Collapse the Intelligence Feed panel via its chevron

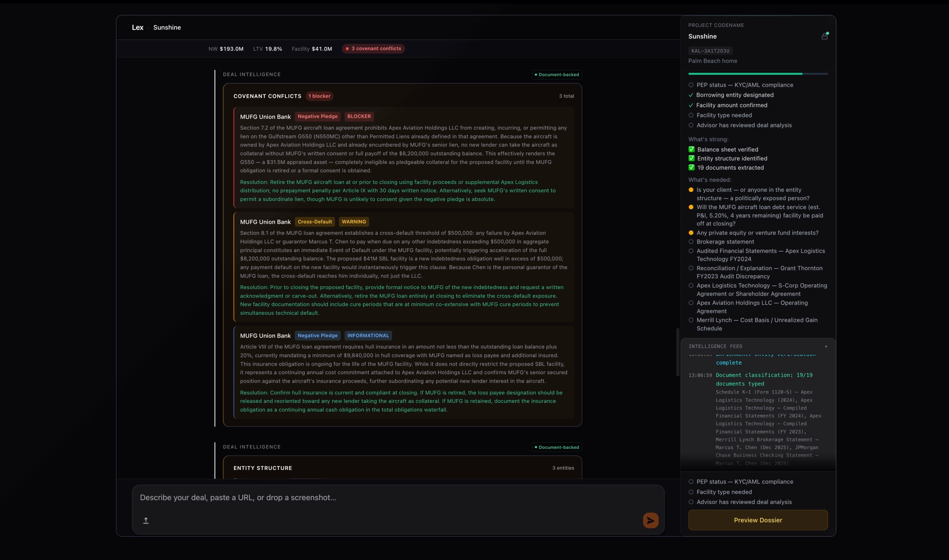tap(826, 346)
